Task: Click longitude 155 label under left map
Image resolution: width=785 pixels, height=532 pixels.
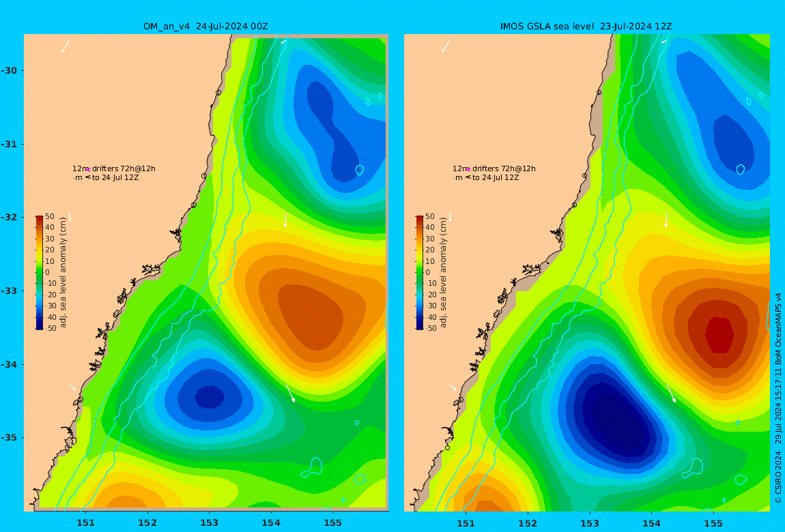Action: (332, 523)
